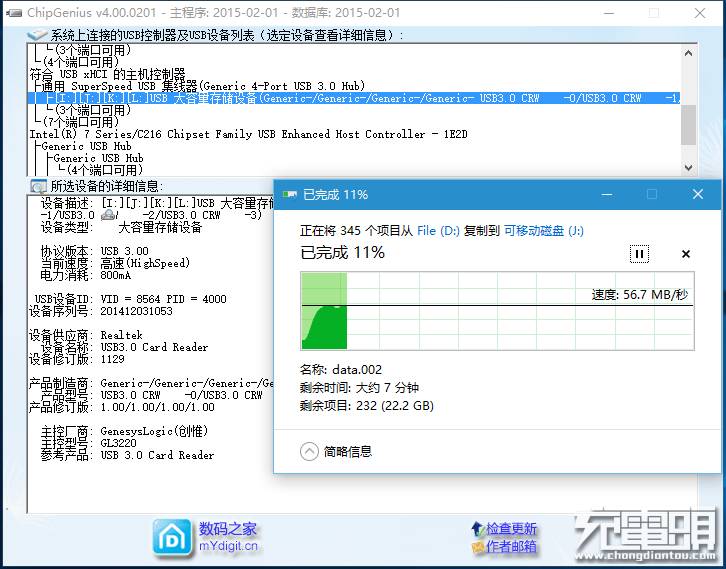Click 剩余时间 大约 7 分钟 text
The width and height of the screenshot is (726, 569).
359,388
